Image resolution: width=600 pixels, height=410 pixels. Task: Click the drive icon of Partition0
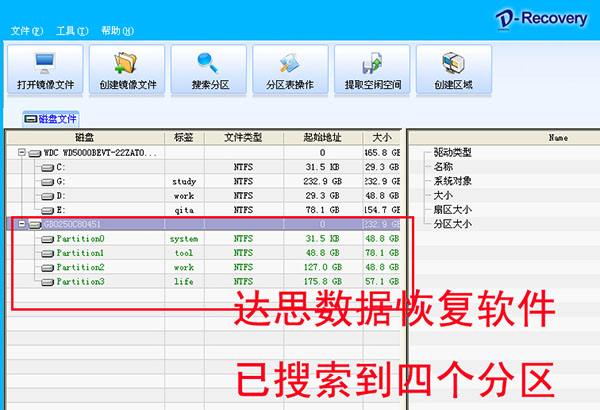[47, 239]
